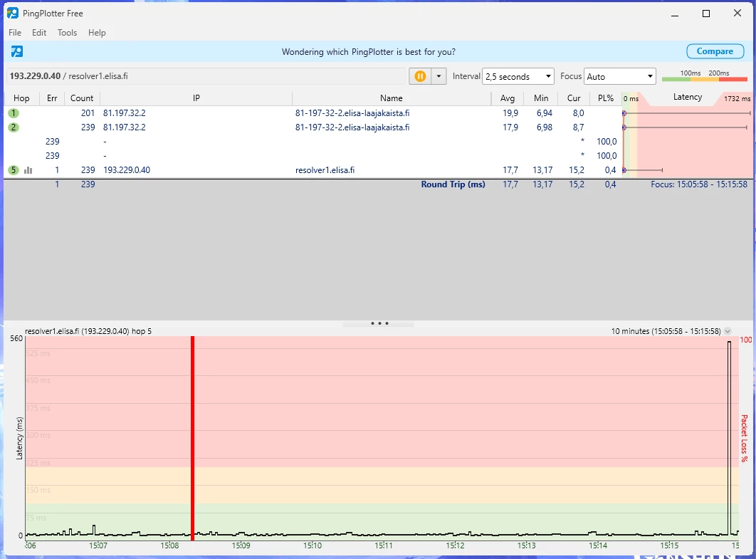Click the PL% column header
The width and height of the screenshot is (756, 559).
(x=605, y=98)
